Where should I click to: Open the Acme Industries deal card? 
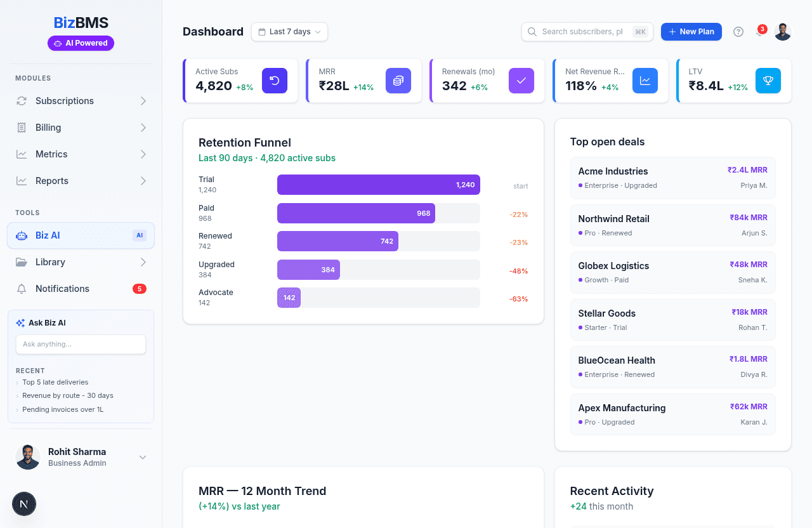[x=672, y=178]
